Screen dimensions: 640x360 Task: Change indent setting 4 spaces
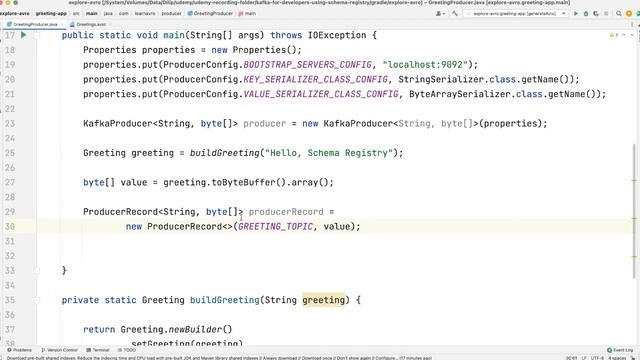click(617, 358)
